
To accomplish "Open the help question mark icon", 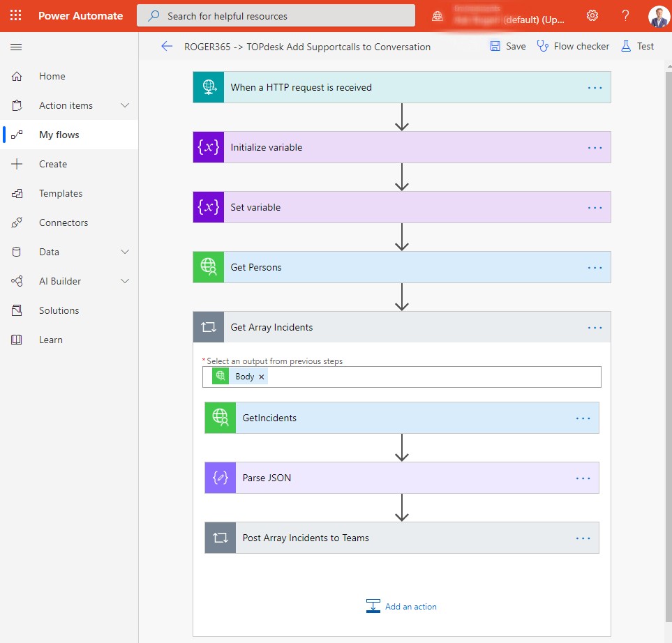I will click(x=625, y=15).
